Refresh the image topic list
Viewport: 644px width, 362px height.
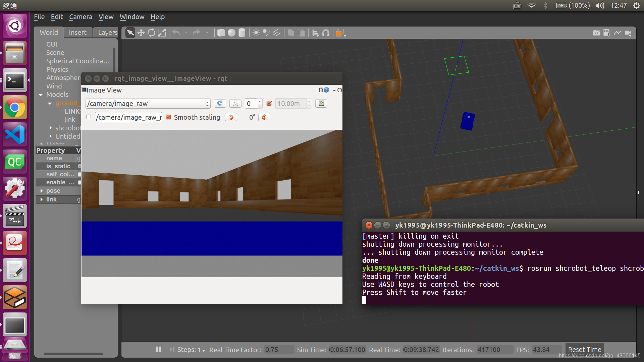tap(220, 103)
